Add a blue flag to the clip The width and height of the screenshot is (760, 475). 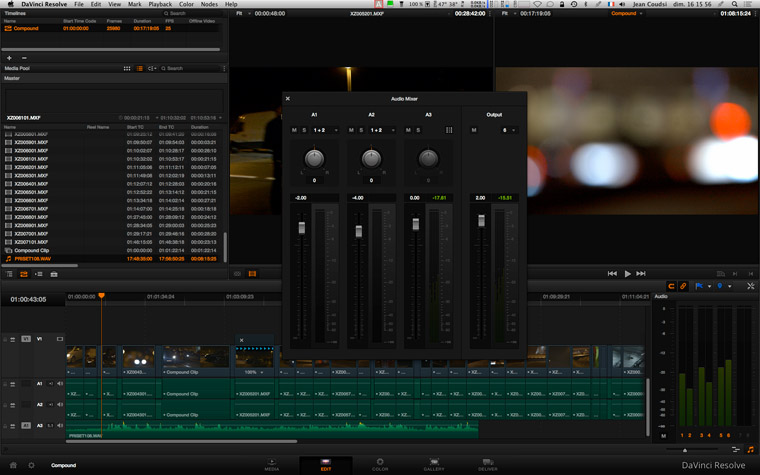pyautogui.click(x=699, y=286)
